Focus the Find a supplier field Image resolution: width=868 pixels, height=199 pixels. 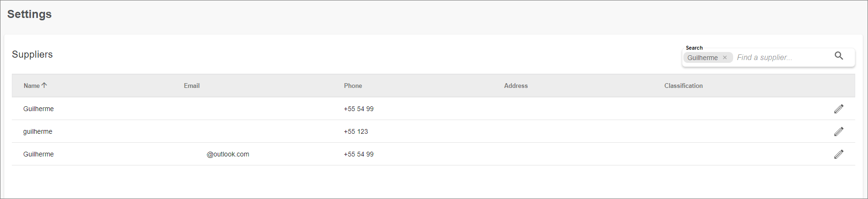point(783,58)
